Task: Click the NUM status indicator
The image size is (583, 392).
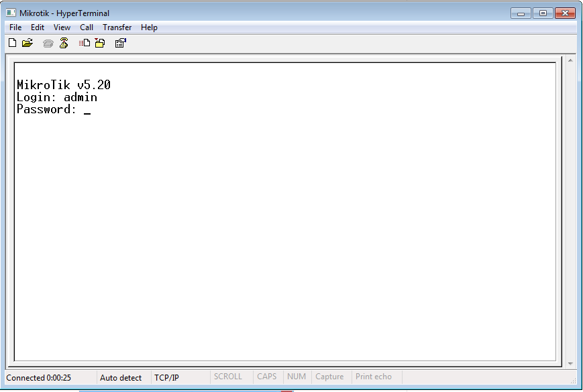Action: pyautogui.click(x=297, y=377)
